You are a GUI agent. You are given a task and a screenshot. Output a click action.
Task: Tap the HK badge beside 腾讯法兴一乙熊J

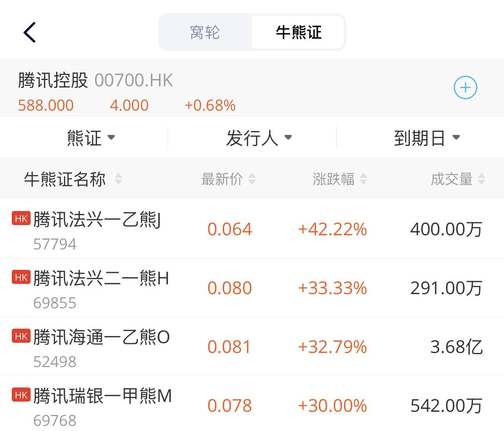[21, 218]
